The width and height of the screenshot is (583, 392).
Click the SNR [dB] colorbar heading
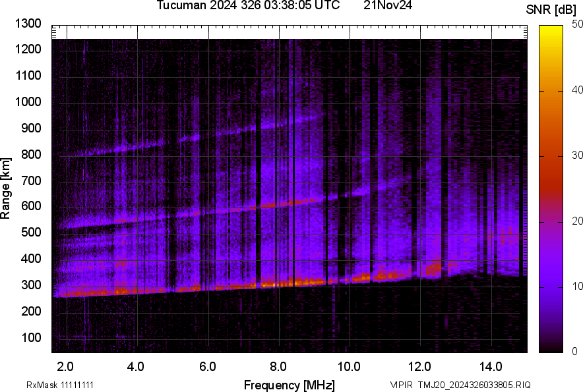(552, 9)
